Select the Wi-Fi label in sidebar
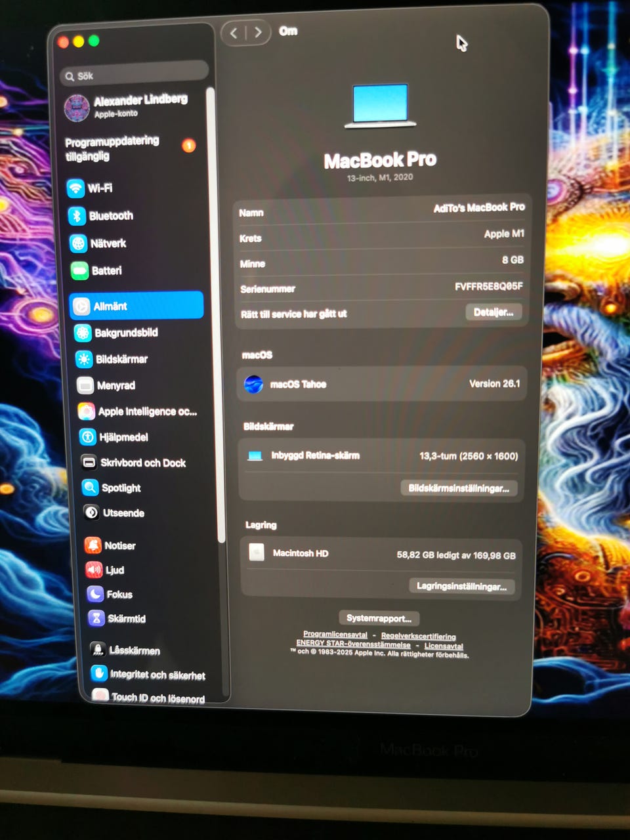 [x=100, y=188]
